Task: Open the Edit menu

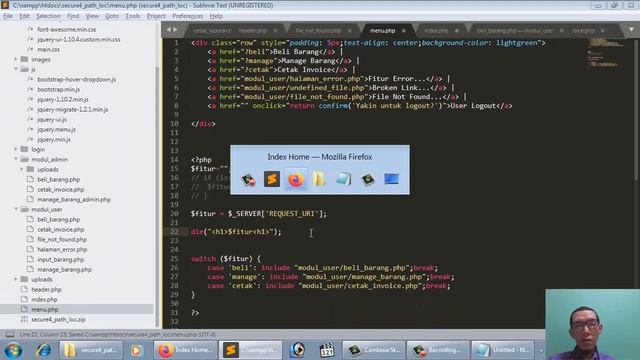Action: coord(24,16)
